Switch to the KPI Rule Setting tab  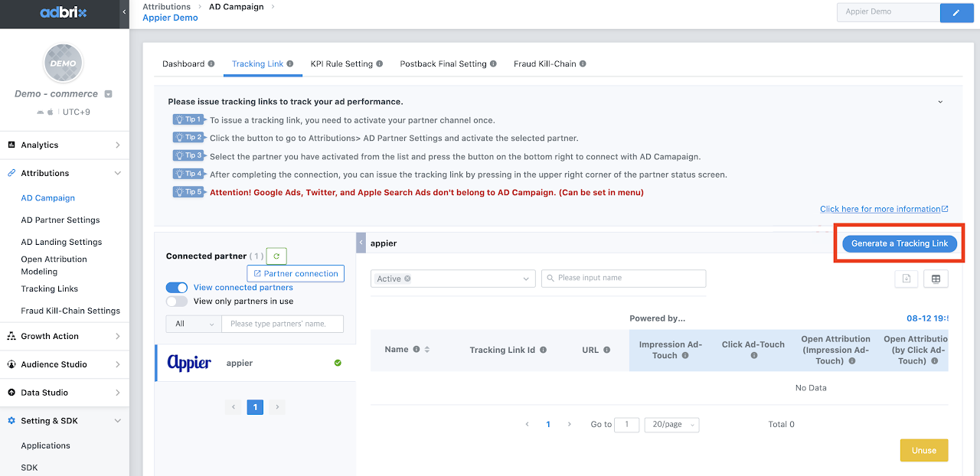pyautogui.click(x=341, y=64)
